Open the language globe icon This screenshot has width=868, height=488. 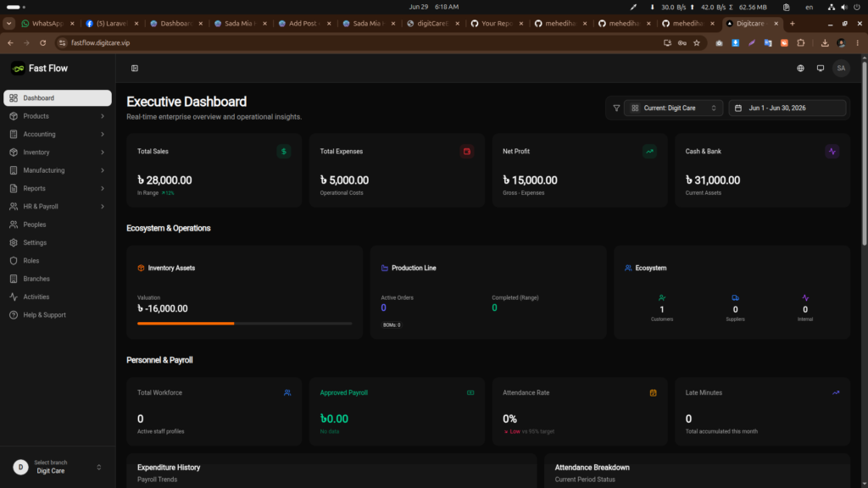pos(800,68)
